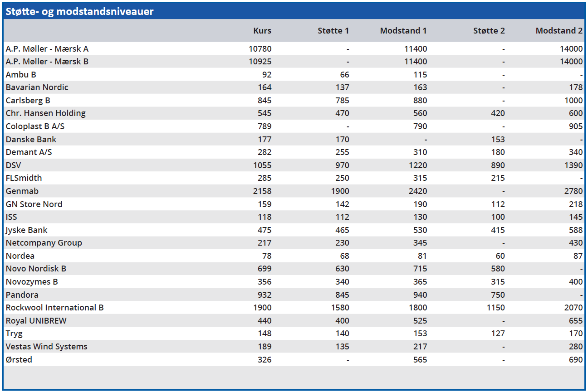Click Coloplast Modstand 2 value 905
Image resolution: width=588 pixels, height=392 pixels.
pos(576,126)
